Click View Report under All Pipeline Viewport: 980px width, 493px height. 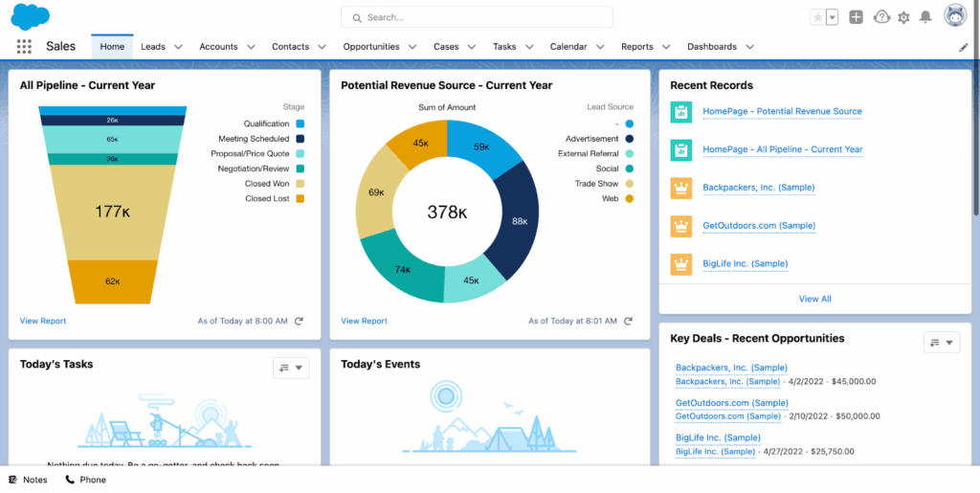point(43,322)
